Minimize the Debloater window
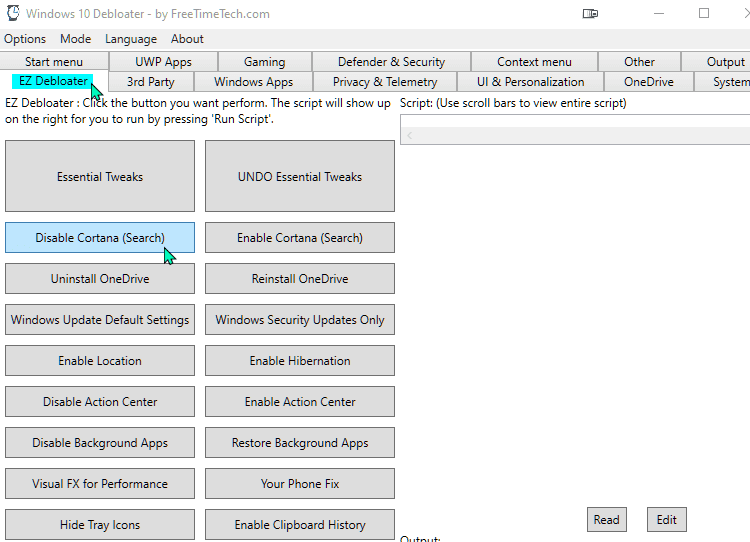This screenshot has height=542, width=750. coord(659,13)
